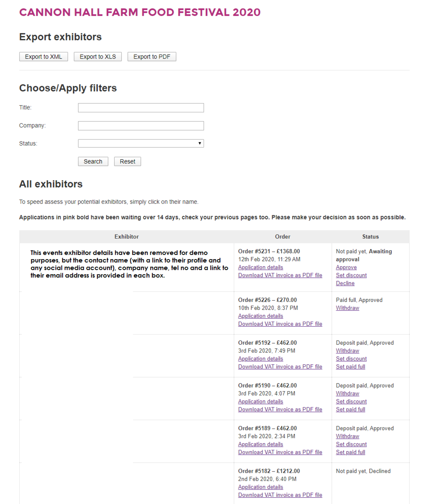Download VAT invoice PDF for Order #5192

[x=280, y=367]
